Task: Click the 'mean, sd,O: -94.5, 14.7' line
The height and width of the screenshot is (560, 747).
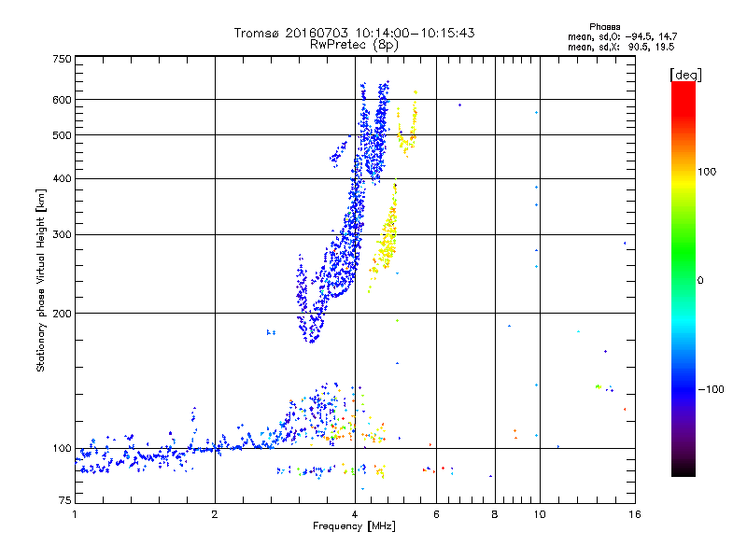Action: (623, 36)
